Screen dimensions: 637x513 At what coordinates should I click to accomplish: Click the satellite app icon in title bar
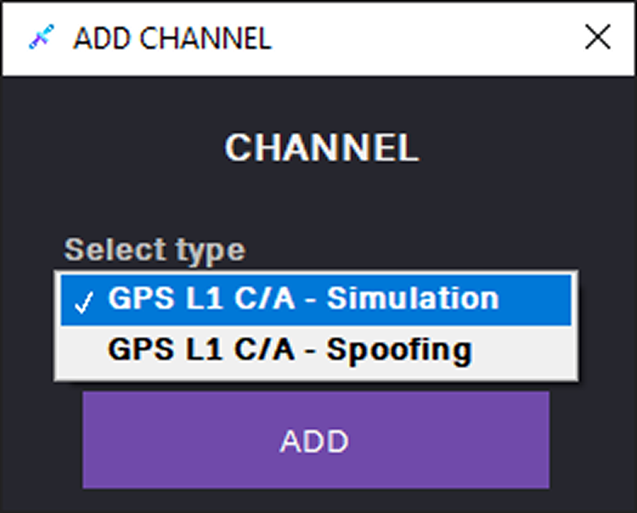tap(38, 38)
